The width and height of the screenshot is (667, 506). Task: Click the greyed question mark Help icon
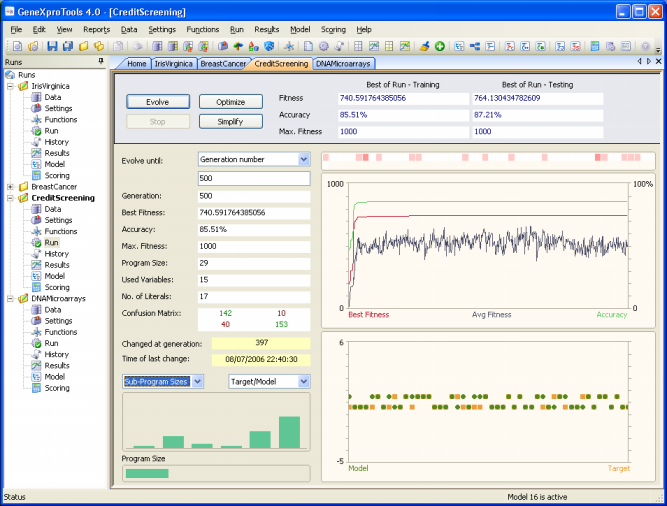click(645, 46)
